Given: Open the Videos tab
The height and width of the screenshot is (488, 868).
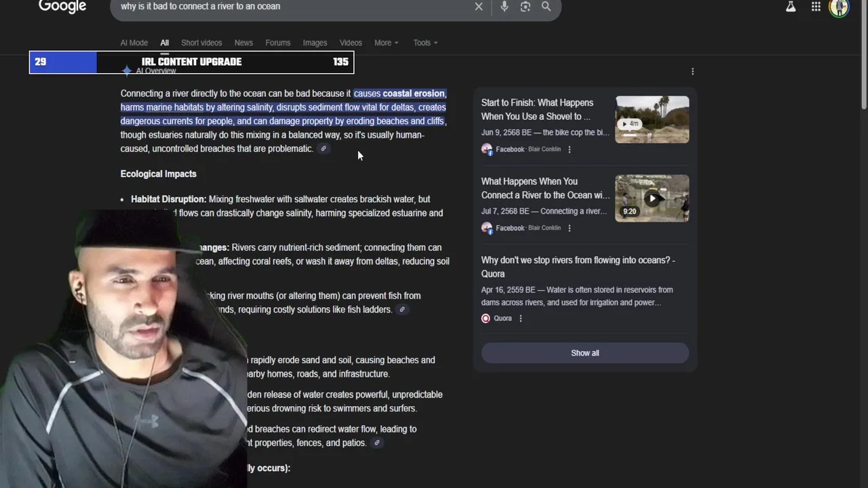Looking at the screenshot, I should 351,43.
